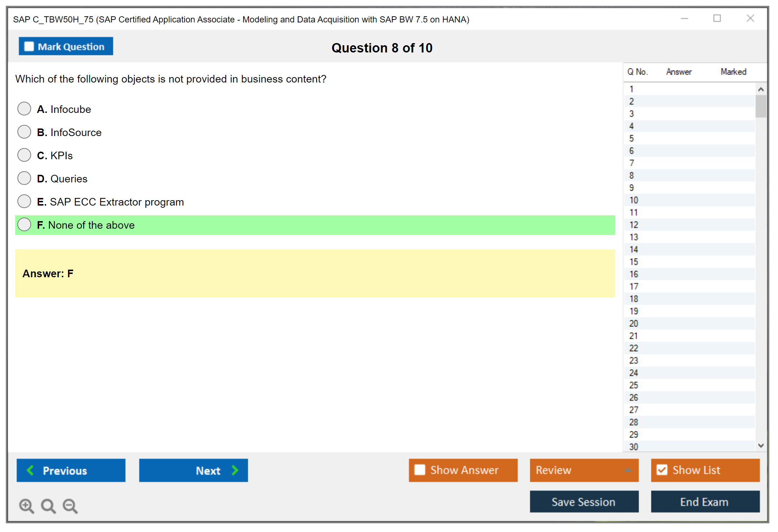Toggle the Show Answer checkbox
This screenshot has height=532, width=778.
[x=420, y=470]
